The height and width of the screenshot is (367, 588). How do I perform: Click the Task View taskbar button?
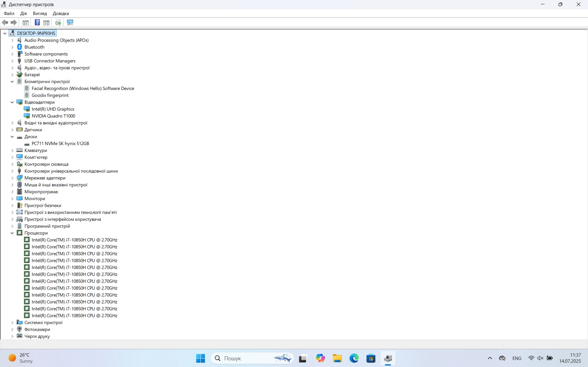(303, 358)
